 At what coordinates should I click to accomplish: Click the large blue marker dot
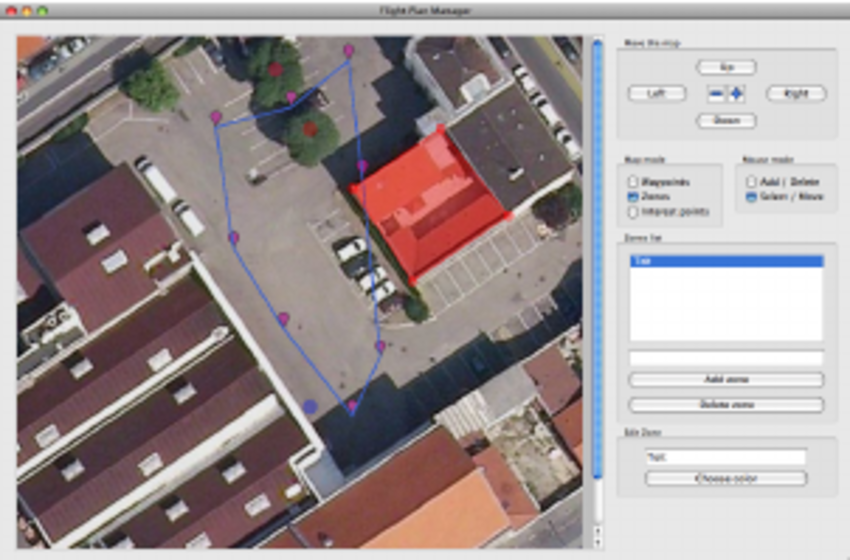point(310,406)
